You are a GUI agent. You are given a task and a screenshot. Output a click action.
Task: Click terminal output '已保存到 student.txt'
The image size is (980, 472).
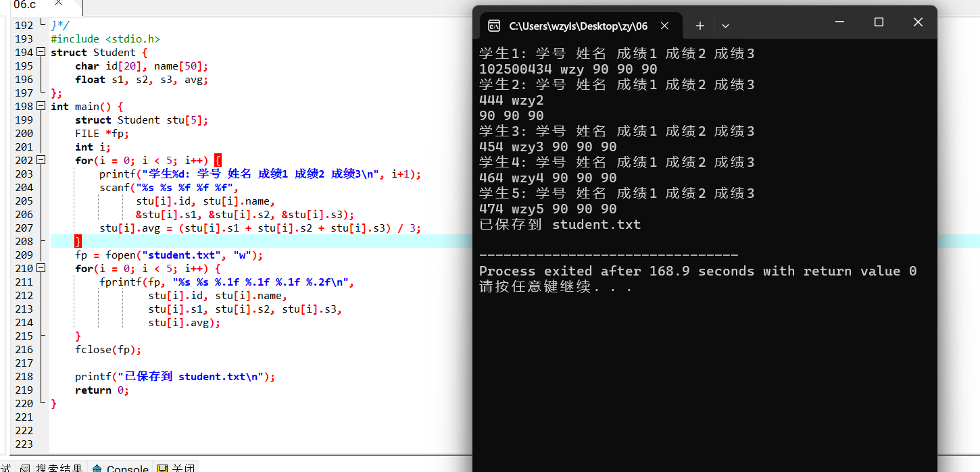point(560,224)
